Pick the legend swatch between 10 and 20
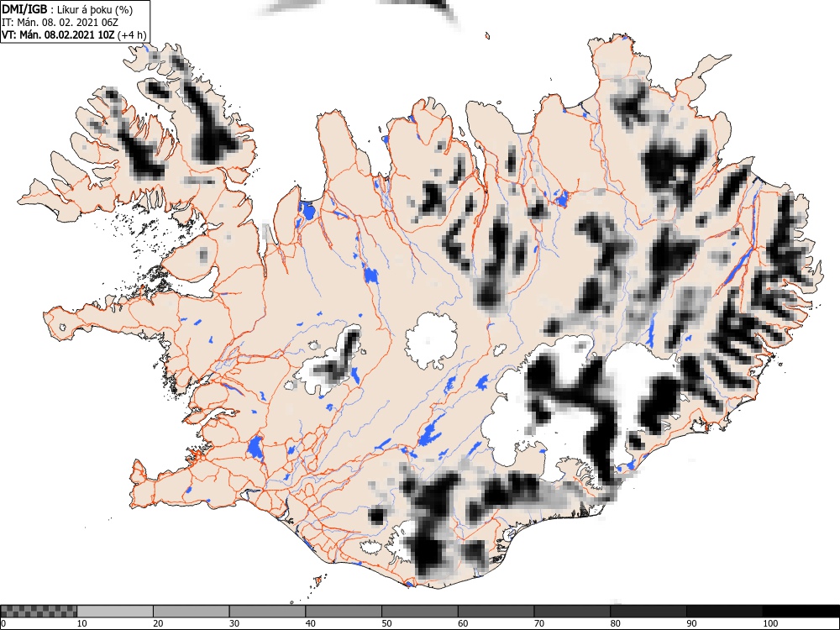This screenshot has width=840, height=630. pos(115,612)
